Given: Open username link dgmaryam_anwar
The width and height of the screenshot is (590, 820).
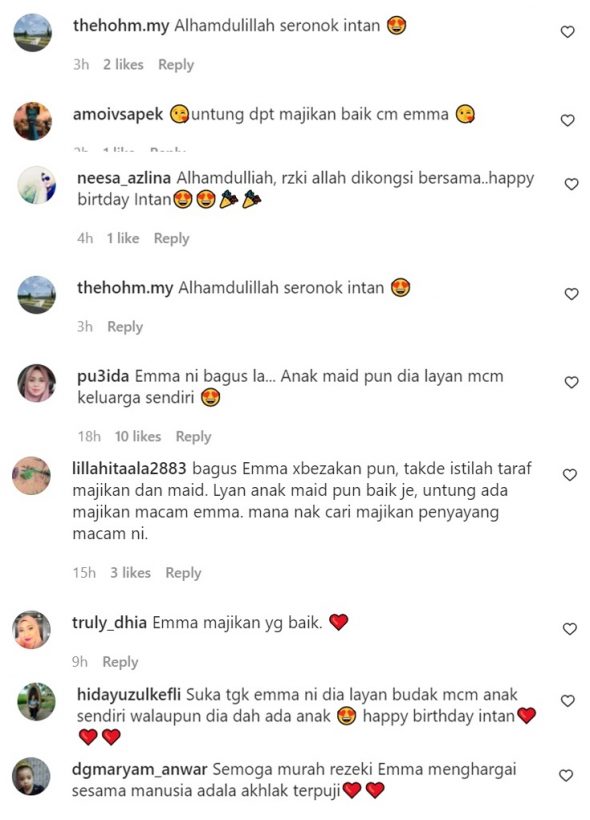Looking at the screenshot, I should coord(140,770).
